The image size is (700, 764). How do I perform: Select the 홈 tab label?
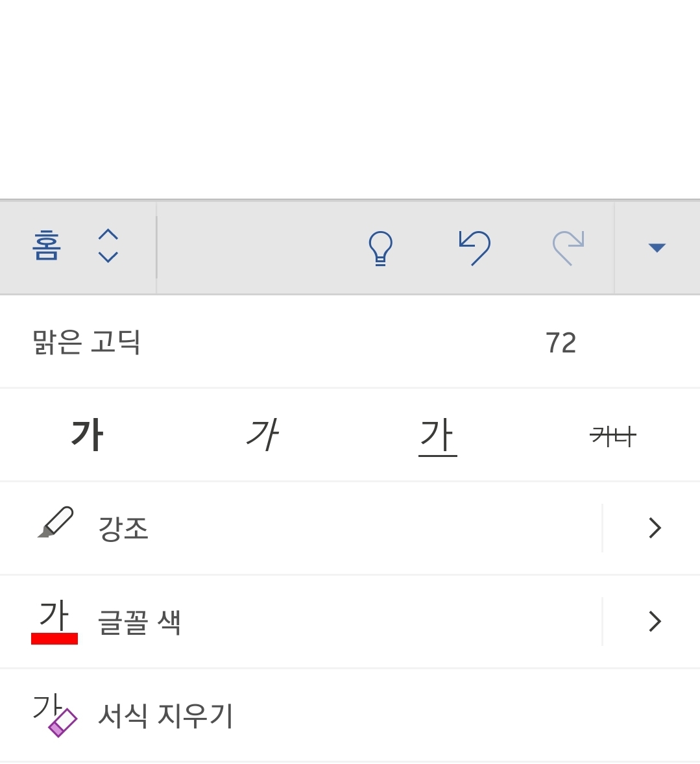point(47,247)
